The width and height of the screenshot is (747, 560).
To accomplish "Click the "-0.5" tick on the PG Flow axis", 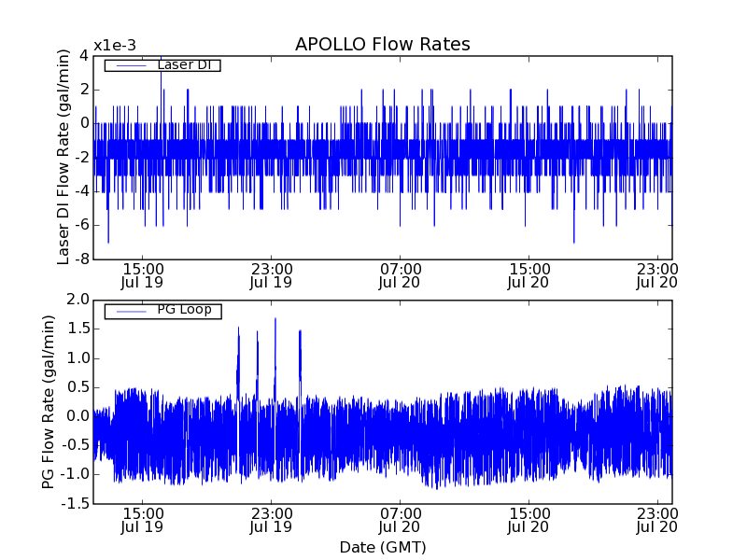I will point(75,445).
